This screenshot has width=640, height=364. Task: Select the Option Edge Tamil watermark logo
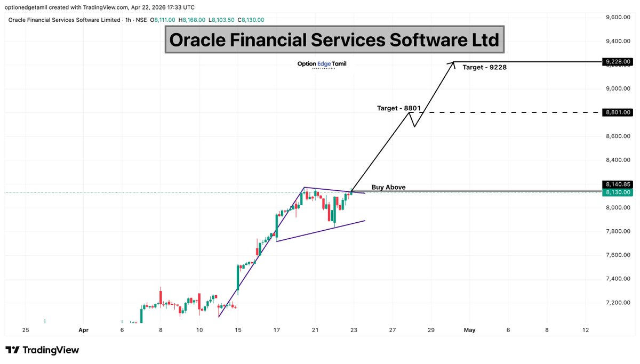pyautogui.click(x=321, y=64)
